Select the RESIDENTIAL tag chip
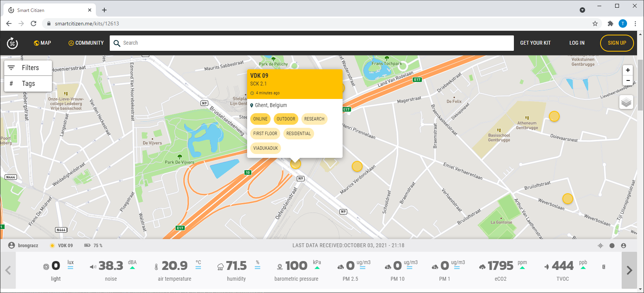Image resolution: width=644 pixels, height=293 pixels. (x=298, y=134)
